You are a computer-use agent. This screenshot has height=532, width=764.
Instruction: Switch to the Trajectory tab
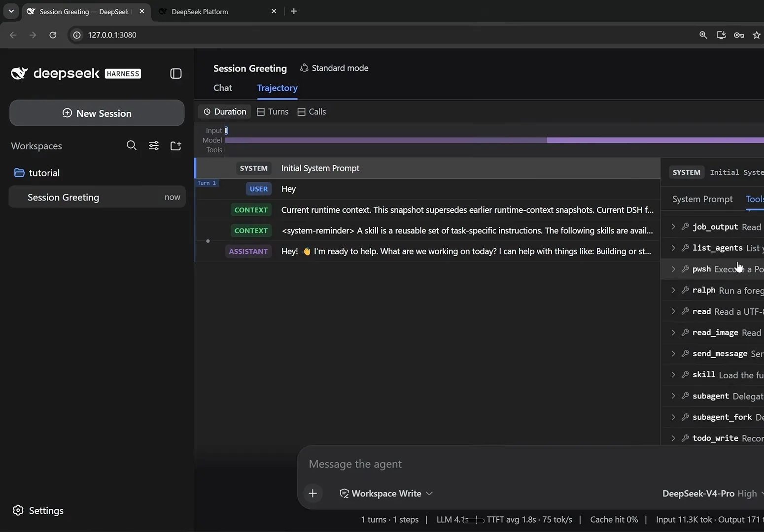coord(278,88)
